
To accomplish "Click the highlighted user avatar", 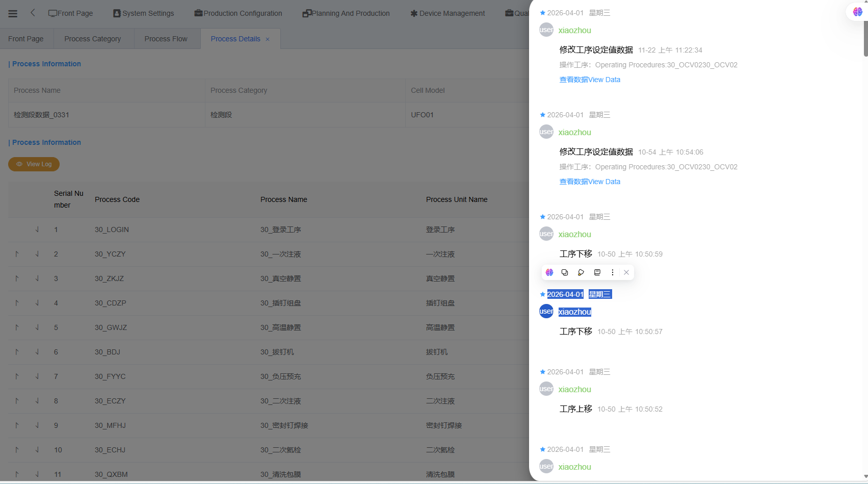I will tap(546, 311).
